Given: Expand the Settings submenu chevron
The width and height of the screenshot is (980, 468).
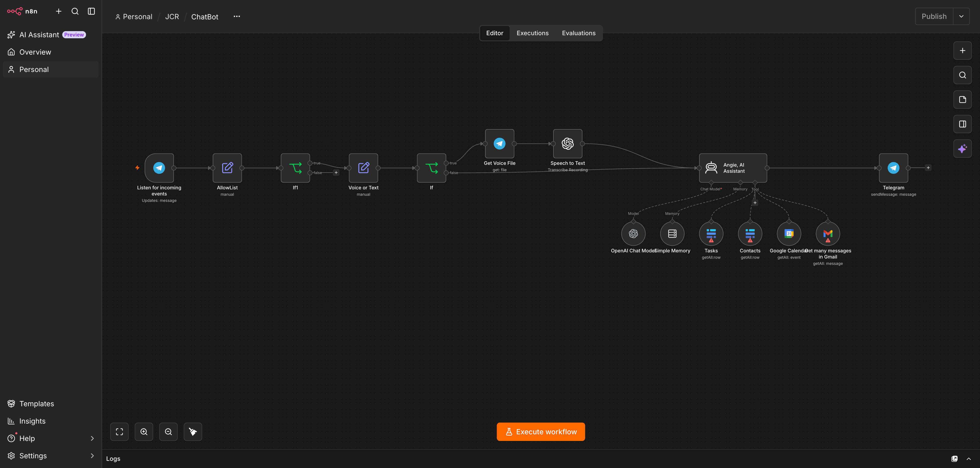Looking at the screenshot, I should [x=92, y=456].
